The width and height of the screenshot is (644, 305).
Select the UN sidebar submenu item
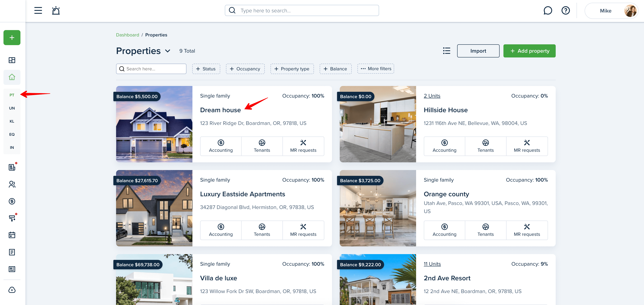click(12, 108)
